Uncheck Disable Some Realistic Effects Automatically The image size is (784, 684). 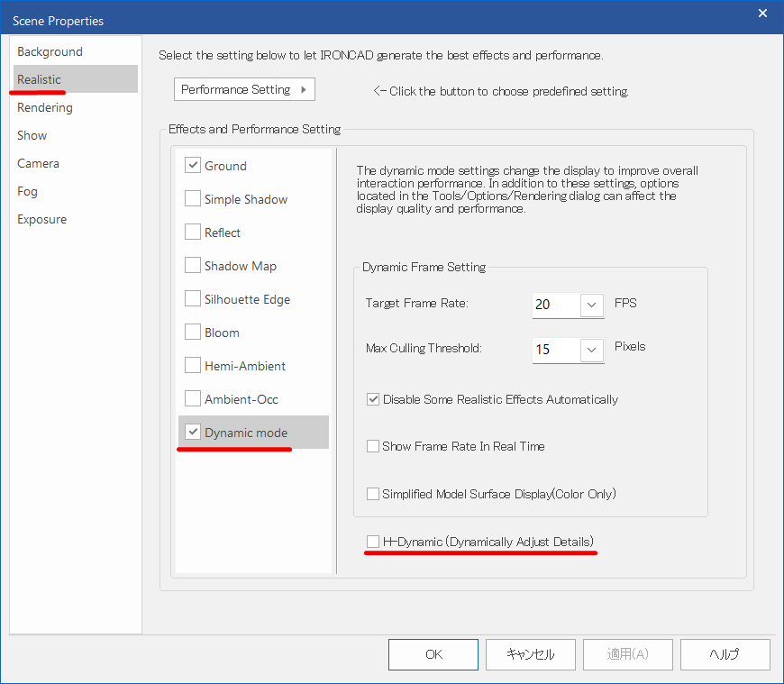pos(373,399)
